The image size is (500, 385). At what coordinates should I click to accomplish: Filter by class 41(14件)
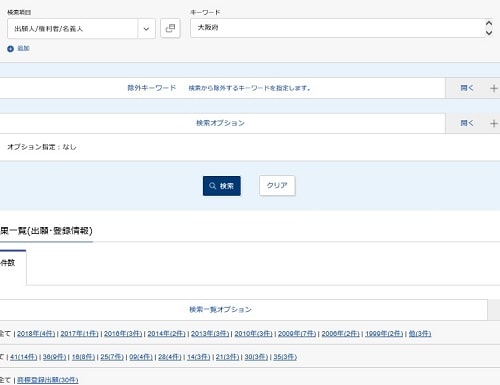[24, 357]
